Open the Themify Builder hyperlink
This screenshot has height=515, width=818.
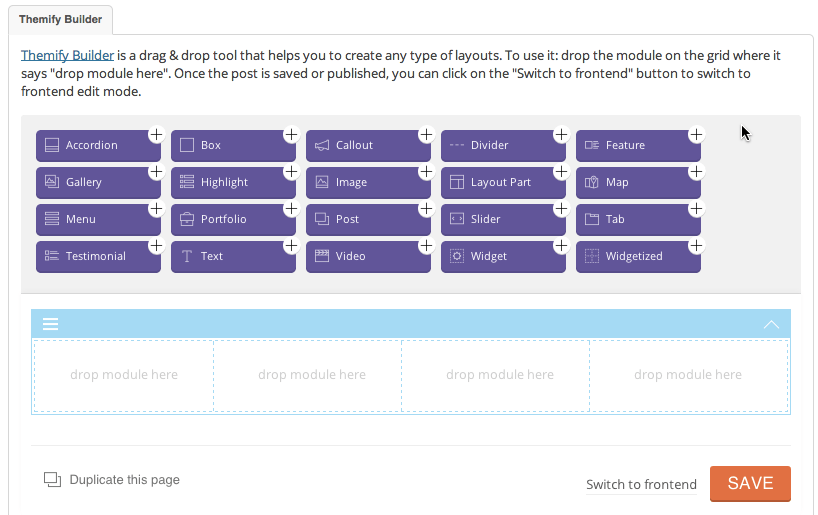click(67, 56)
